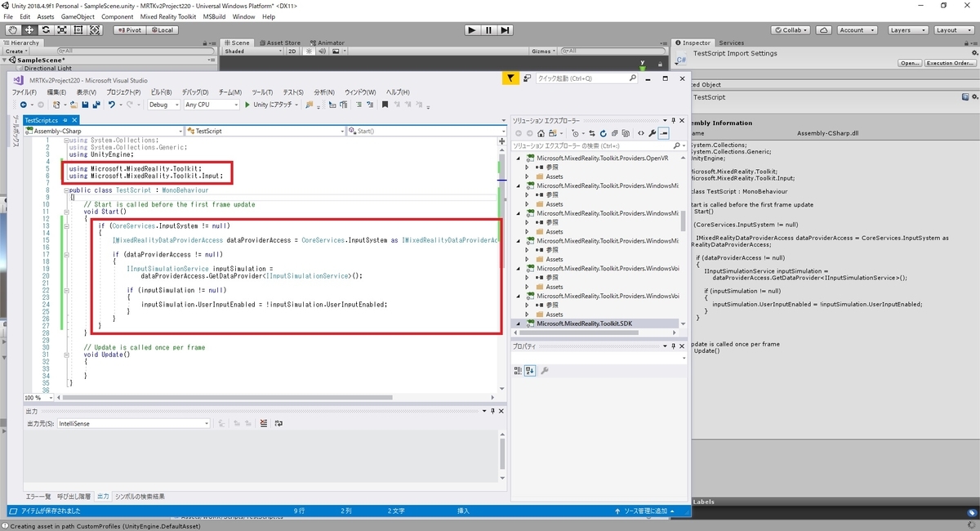This screenshot has width=980, height=531.
Task: Collapse Microsoft.MixedReality.Toolkit.Providers.OpenVR project node
Action: 518,158
